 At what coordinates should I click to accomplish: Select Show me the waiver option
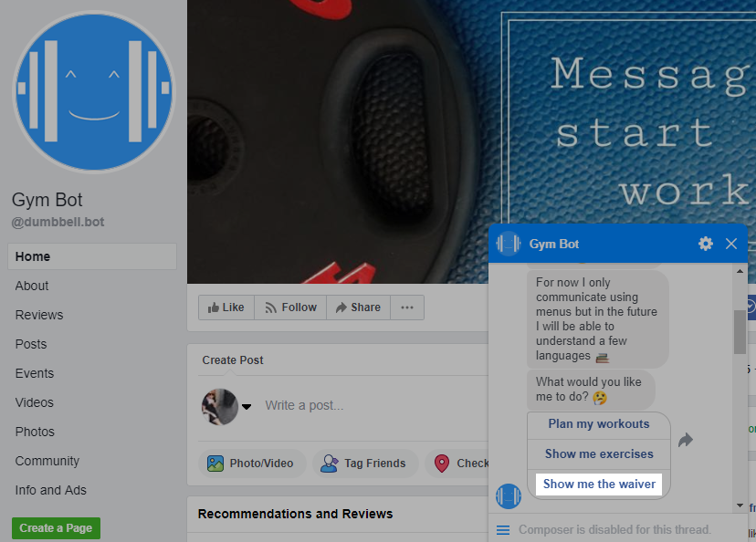click(x=599, y=484)
